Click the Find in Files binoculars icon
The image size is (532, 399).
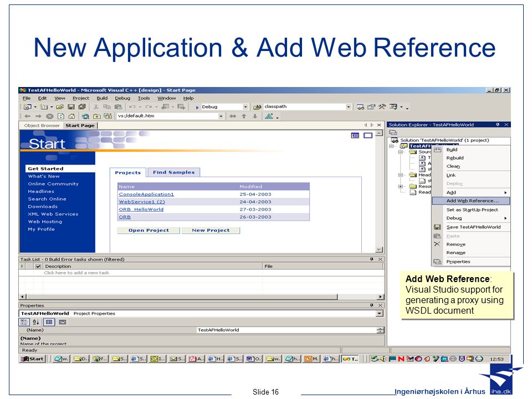click(x=258, y=107)
